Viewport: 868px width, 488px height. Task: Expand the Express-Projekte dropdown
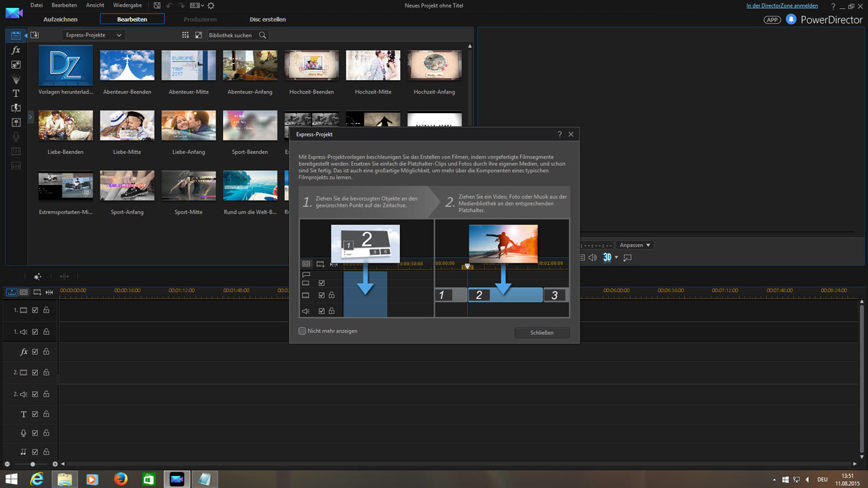93,35
